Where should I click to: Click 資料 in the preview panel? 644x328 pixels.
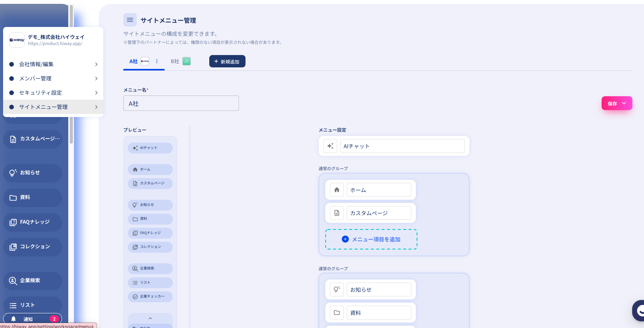pyautogui.click(x=150, y=219)
